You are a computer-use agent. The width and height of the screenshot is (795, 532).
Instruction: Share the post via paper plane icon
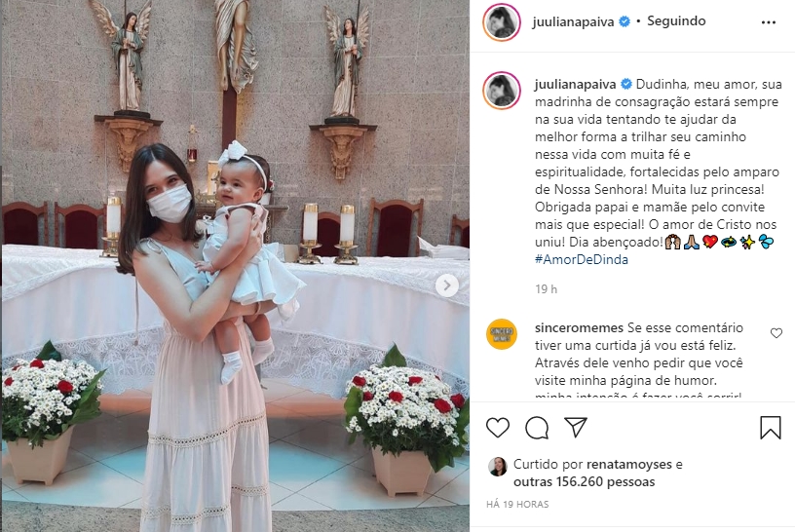[x=576, y=428]
